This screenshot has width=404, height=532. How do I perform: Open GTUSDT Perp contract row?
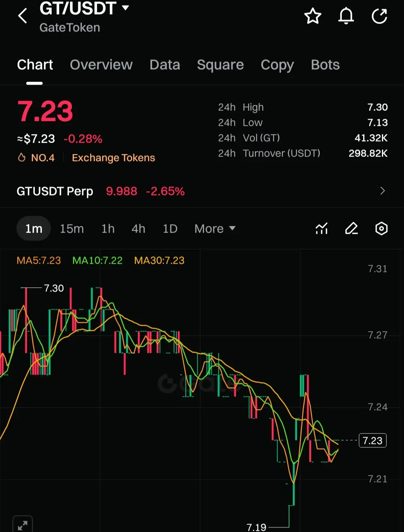tap(202, 191)
